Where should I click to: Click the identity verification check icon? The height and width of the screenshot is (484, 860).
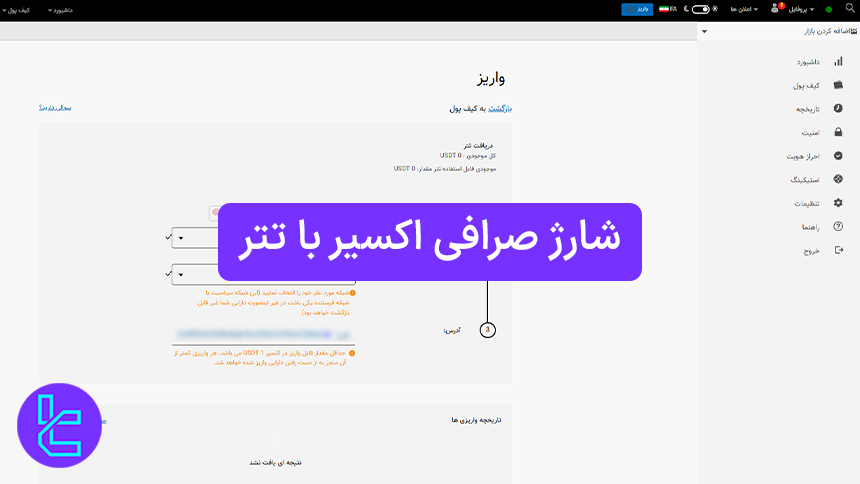point(838,156)
